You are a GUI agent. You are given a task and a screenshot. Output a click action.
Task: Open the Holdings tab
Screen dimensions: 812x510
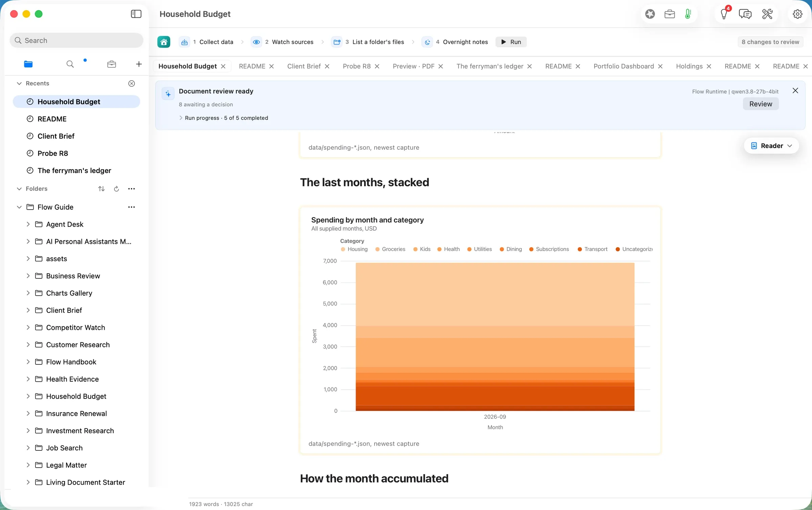[689, 66]
